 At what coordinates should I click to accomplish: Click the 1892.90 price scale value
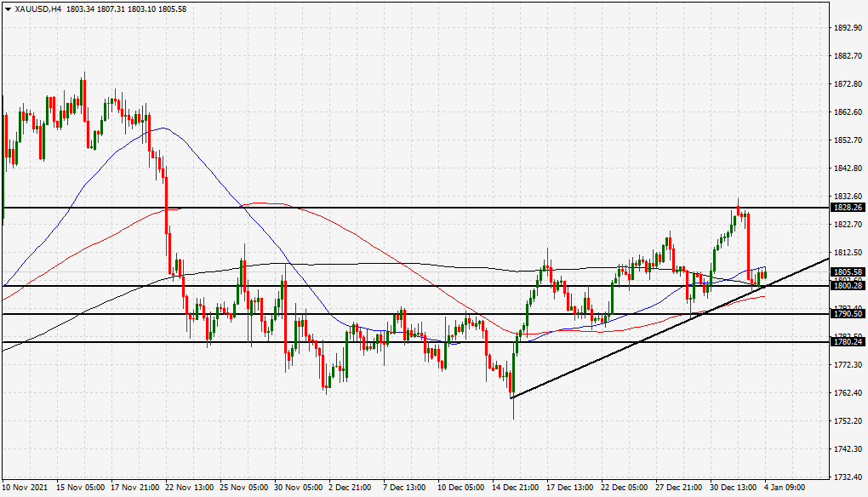848,28
